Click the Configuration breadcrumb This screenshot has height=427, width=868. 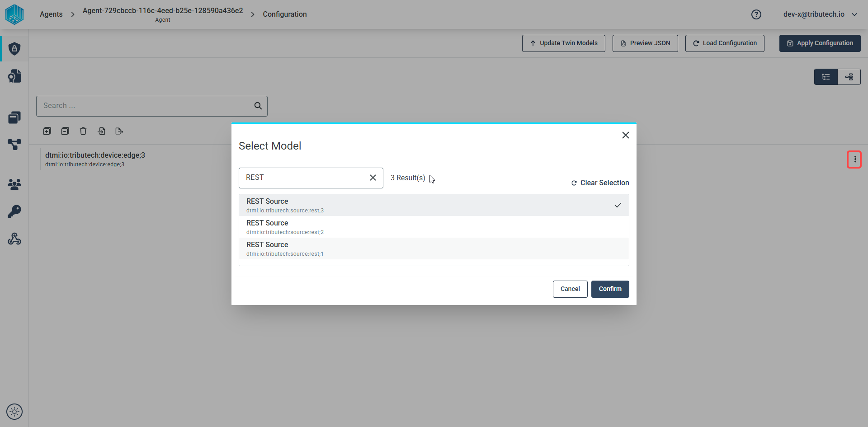[x=285, y=14]
